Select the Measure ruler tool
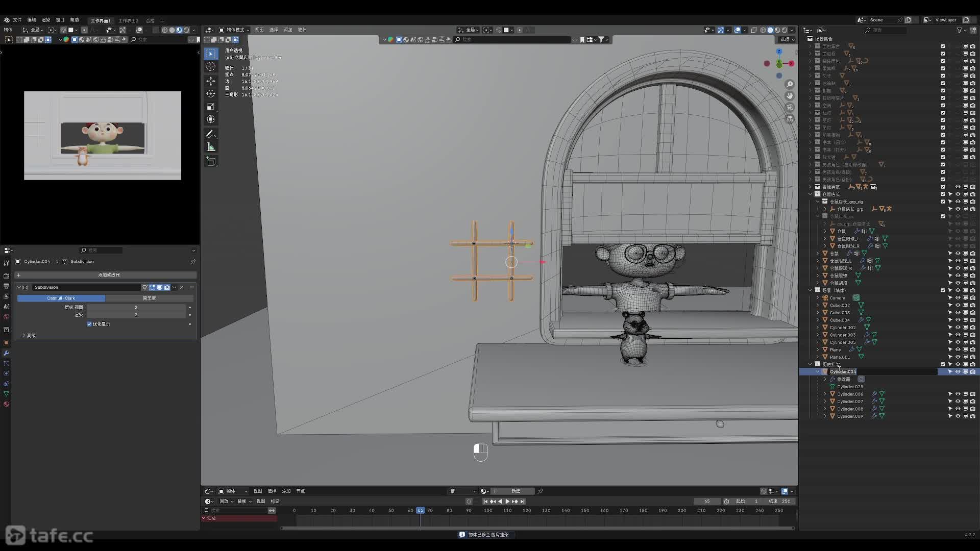 coord(211,147)
